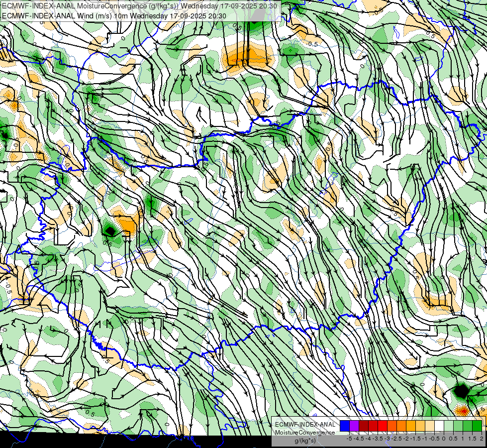Viewport: 487px width, 448px height.
Task: Click the orange swatch between -2.5 and -2
Action: click(x=401, y=426)
